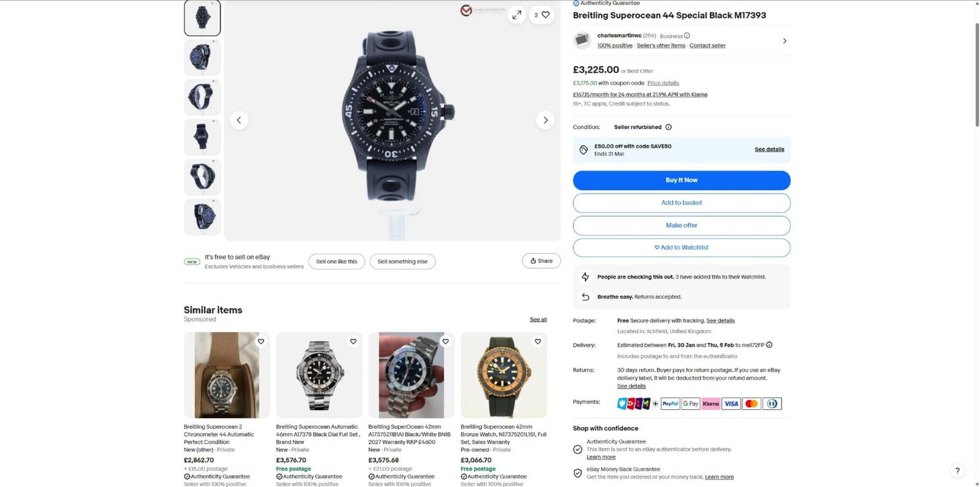
Task: Open the Seller's other items link
Action: point(661,45)
